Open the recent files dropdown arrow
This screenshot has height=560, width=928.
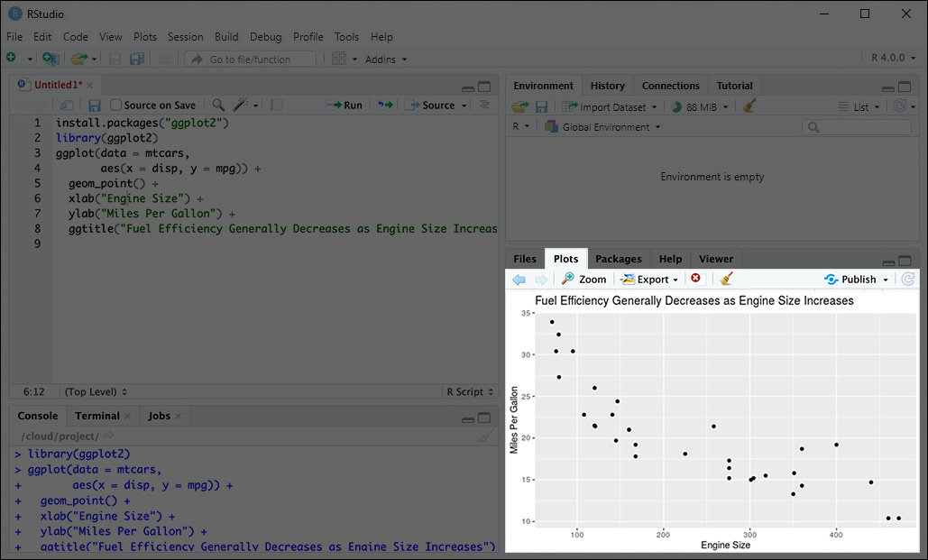[x=94, y=60]
